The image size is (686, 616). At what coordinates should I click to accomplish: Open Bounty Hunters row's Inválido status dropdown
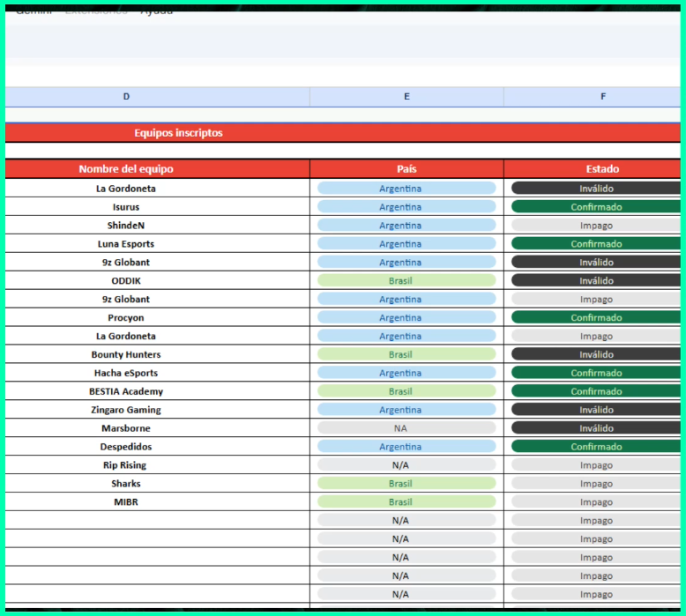point(596,354)
